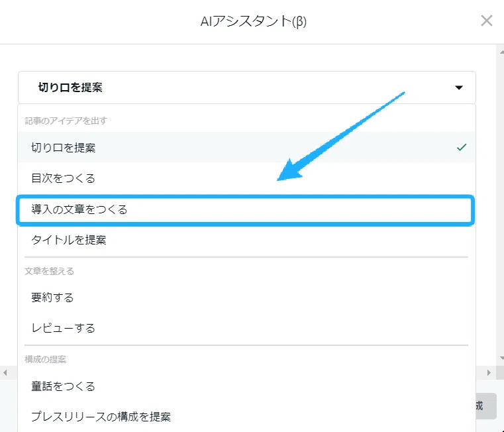Pick タイトルを提案 from the dropdown
The image size is (504, 432).
tap(246, 240)
